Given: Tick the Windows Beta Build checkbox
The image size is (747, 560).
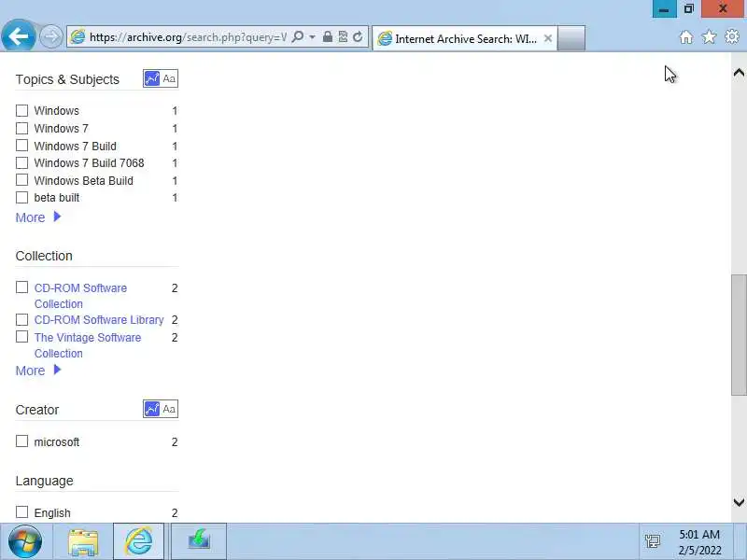Looking at the screenshot, I should (21, 180).
